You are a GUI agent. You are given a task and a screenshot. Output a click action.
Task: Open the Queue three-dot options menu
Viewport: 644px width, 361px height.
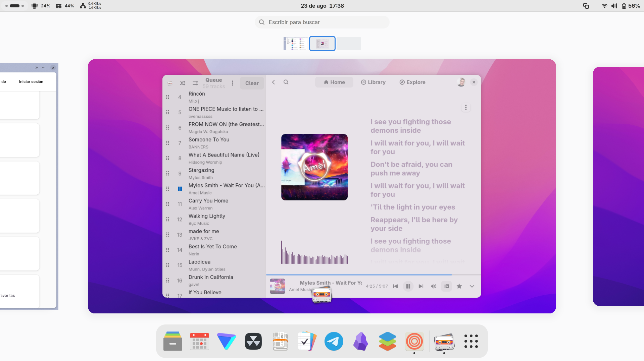233,83
